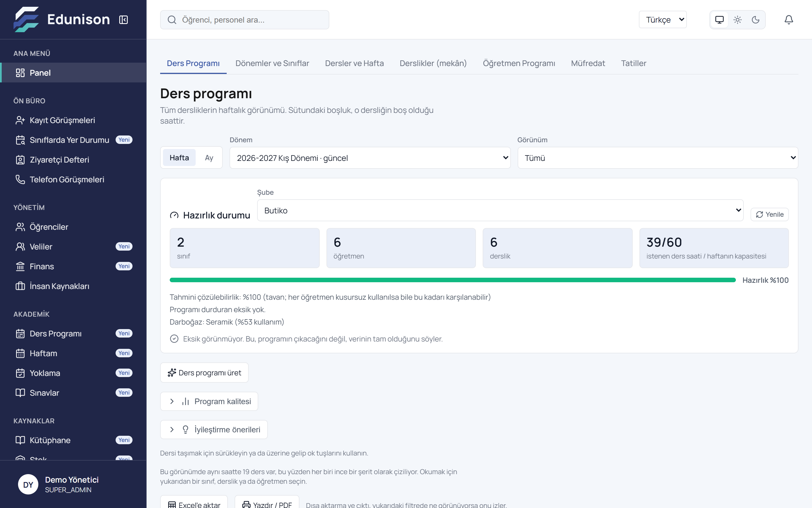The image size is (812, 508).
Task: Collapse sidebar with panel toggle icon
Action: [123, 20]
